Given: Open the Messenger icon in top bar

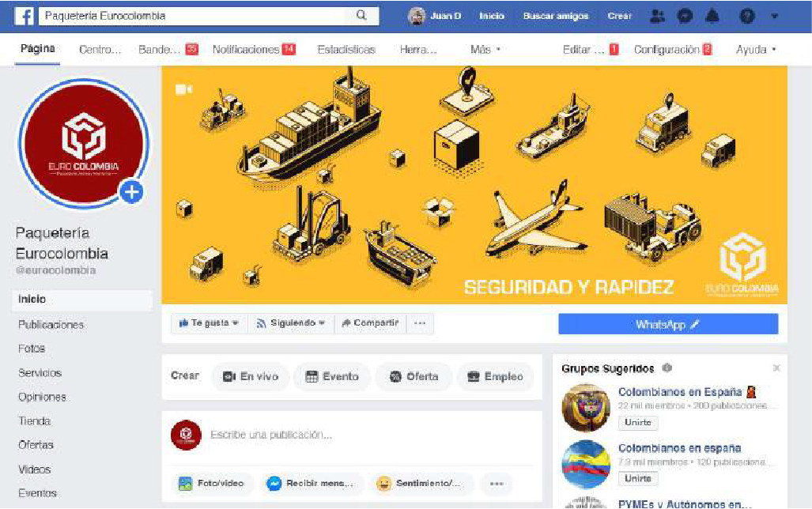Looking at the screenshot, I should tap(685, 16).
